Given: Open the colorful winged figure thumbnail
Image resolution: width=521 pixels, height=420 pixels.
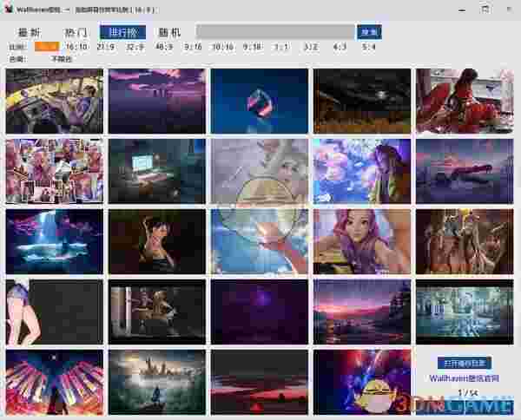Looking at the screenshot, I should [x=55, y=383].
